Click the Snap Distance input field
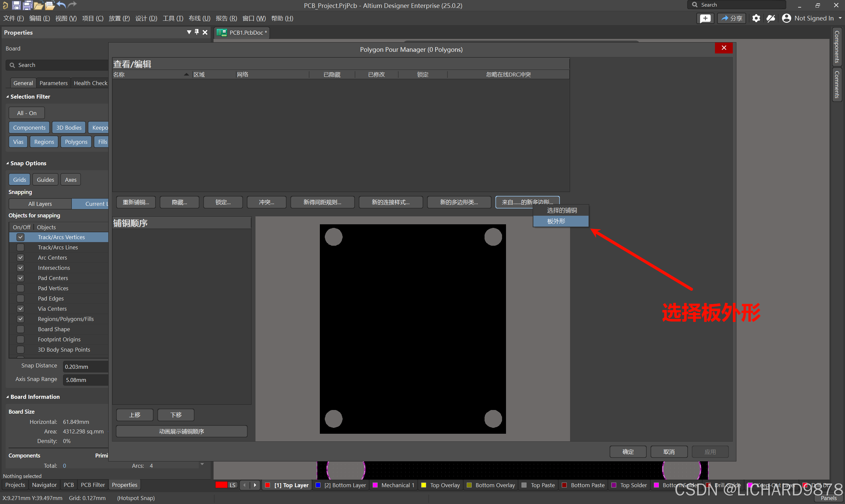 [x=85, y=367]
